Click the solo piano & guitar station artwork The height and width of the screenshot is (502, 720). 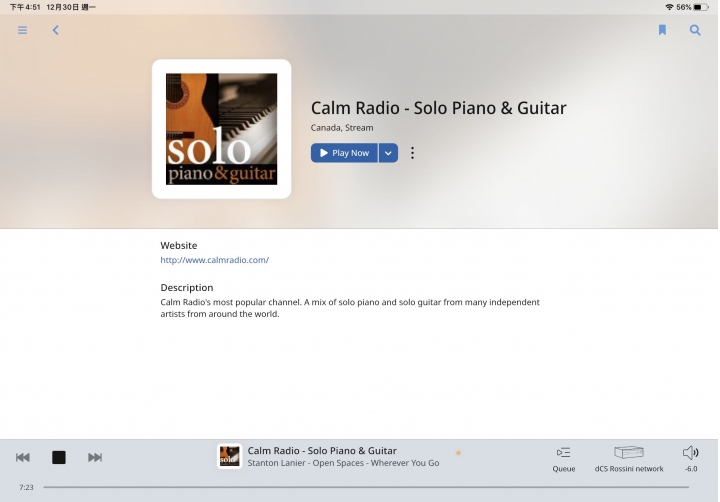point(221,129)
